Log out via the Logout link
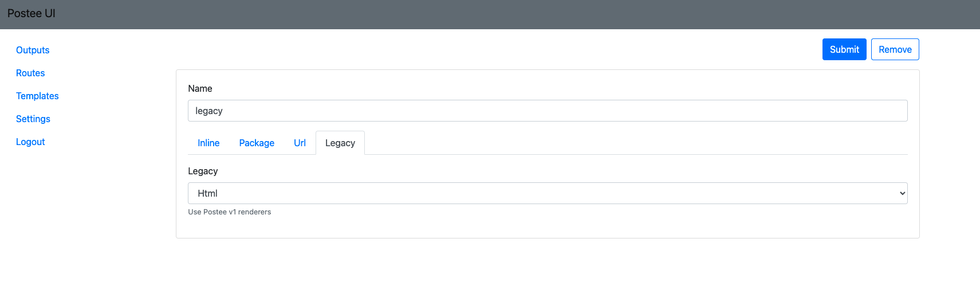 pos(30,142)
